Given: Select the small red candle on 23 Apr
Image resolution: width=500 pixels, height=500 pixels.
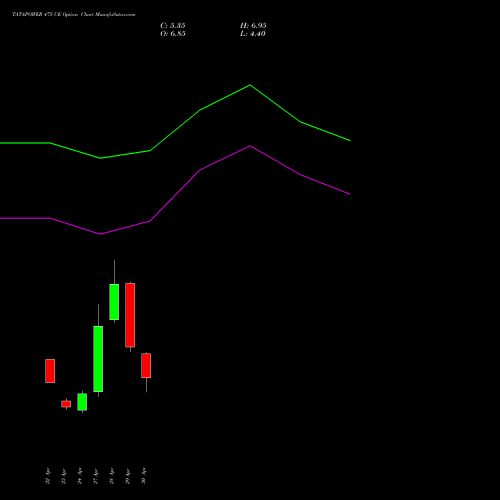Looking at the screenshot, I should click(66, 404).
